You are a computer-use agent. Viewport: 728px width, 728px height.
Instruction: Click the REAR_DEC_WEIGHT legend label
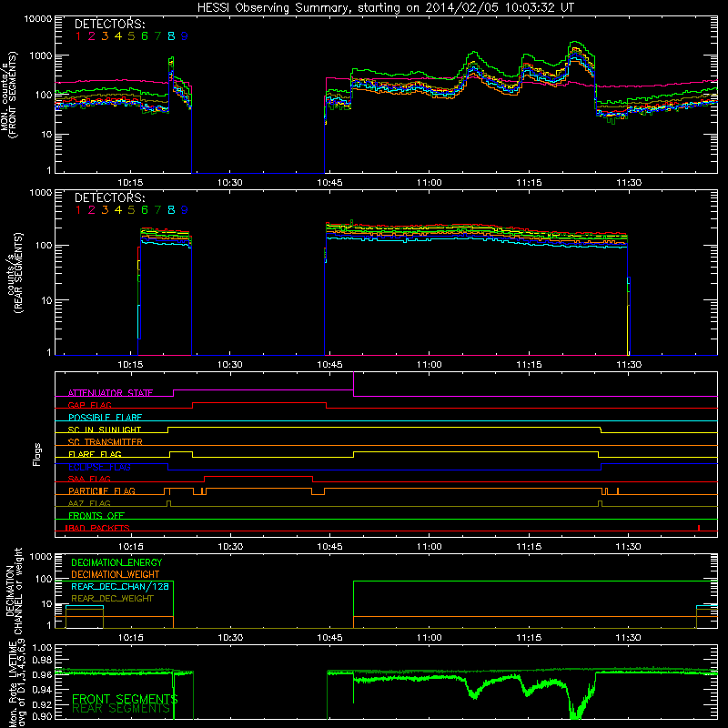[112, 599]
